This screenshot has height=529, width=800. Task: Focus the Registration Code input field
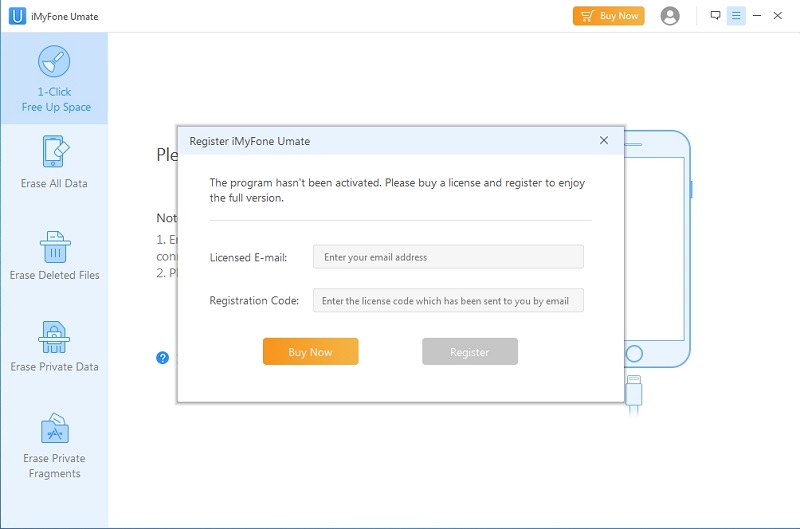click(448, 300)
